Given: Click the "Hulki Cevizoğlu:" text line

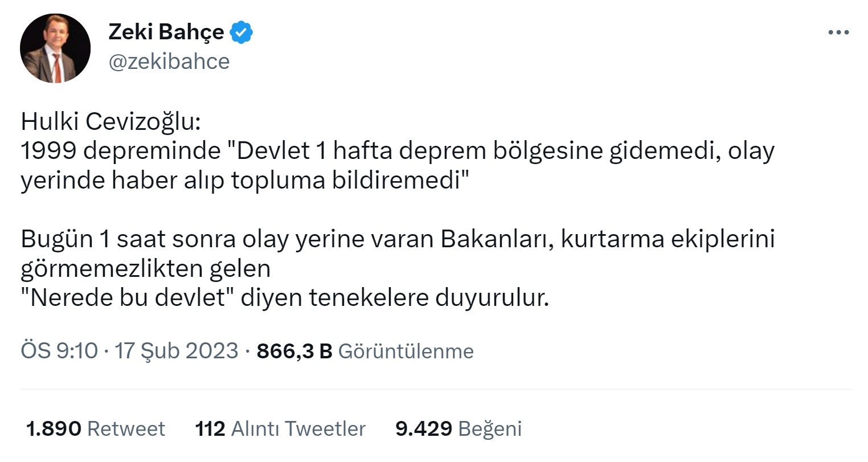Looking at the screenshot, I should tap(111, 121).
